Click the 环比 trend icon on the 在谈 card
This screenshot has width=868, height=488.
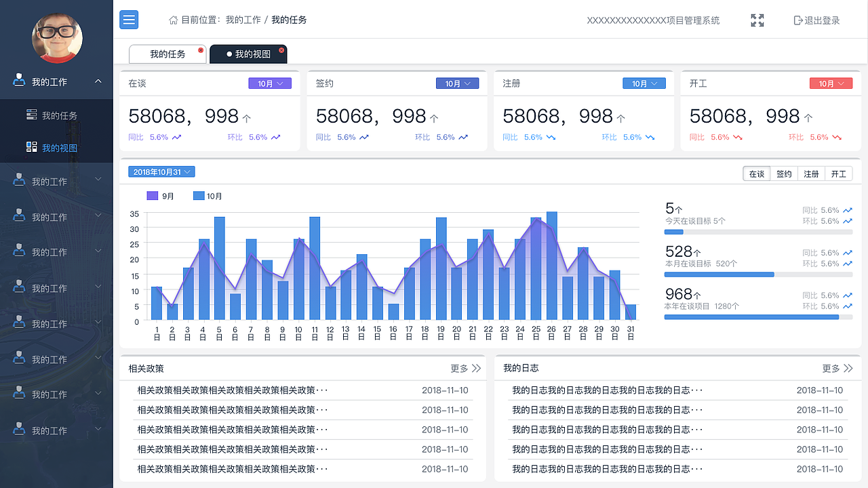click(276, 137)
